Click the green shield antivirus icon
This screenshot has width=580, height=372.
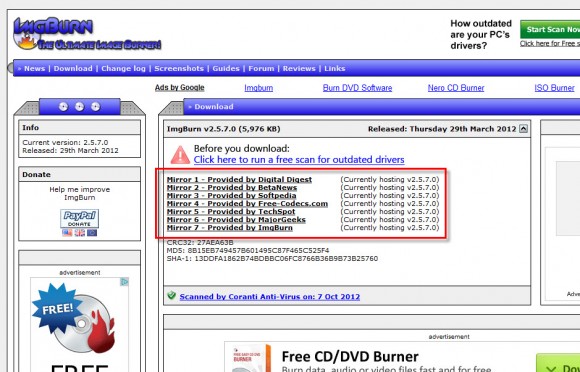tap(172, 295)
